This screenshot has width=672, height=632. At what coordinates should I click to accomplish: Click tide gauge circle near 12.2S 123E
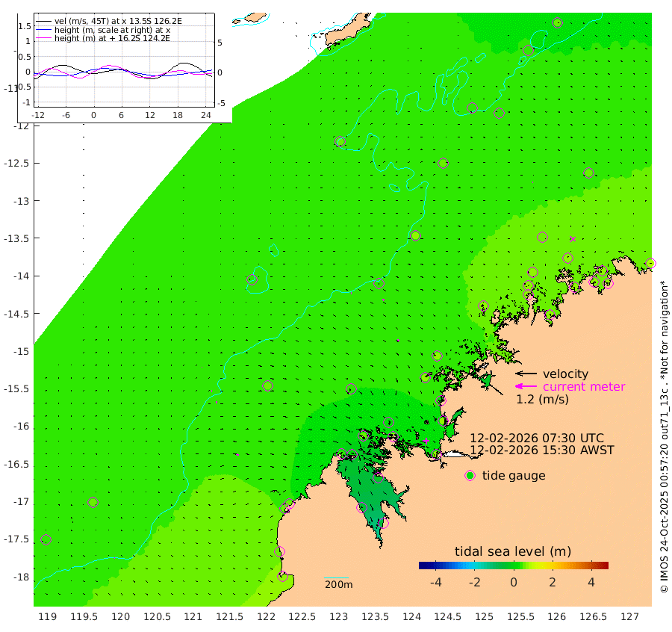coord(340,141)
